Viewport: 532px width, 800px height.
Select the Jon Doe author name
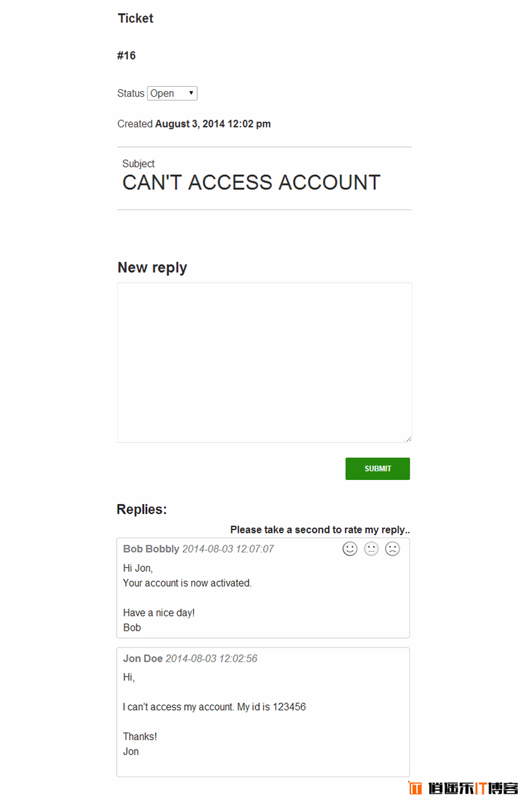(143, 659)
